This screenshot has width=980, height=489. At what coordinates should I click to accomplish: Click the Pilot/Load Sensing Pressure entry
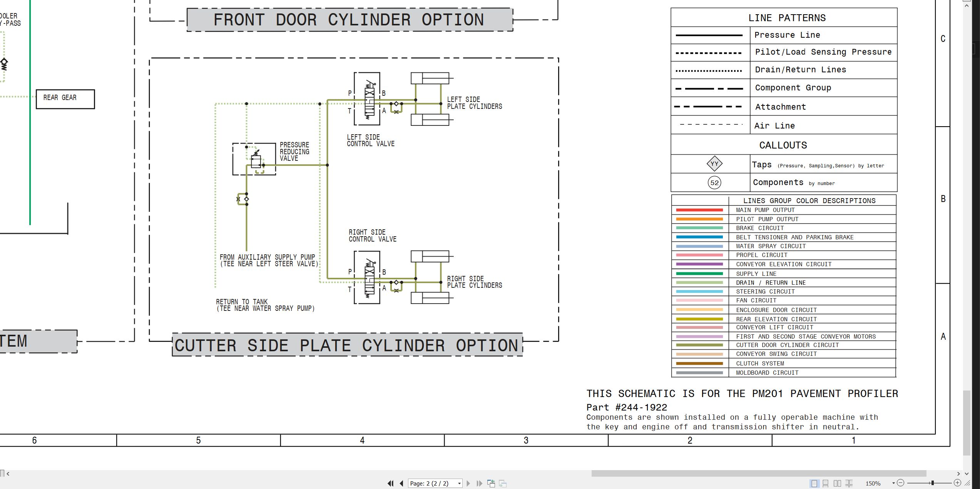point(823,52)
